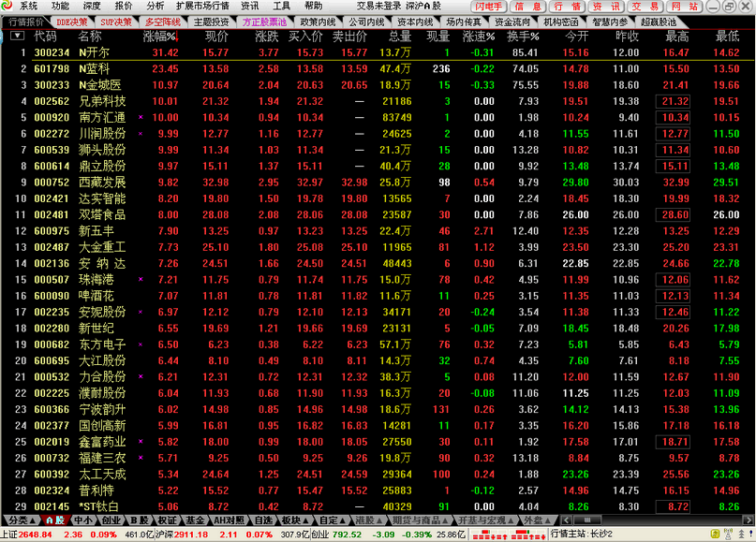Click the marker beside 珠海港
Screen dimensions: 756x542
coord(141,280)
